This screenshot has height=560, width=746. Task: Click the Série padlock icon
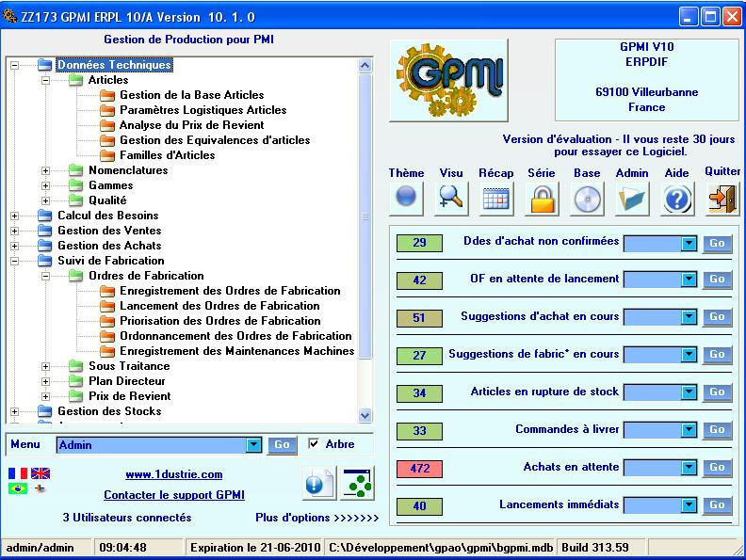click(x=542, y=199)
